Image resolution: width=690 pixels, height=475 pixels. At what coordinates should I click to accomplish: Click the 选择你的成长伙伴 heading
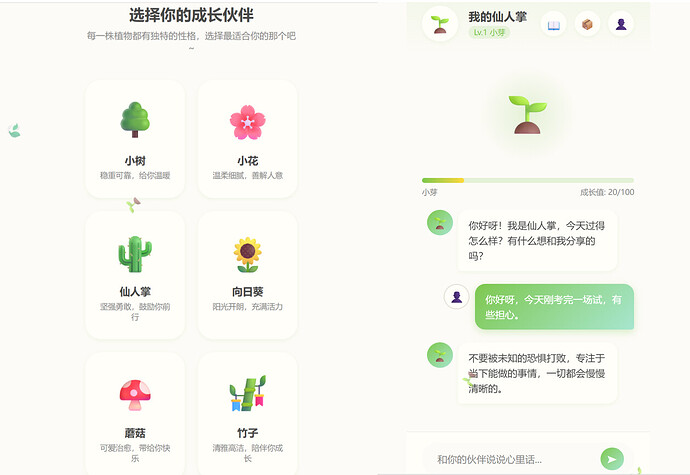191,15
